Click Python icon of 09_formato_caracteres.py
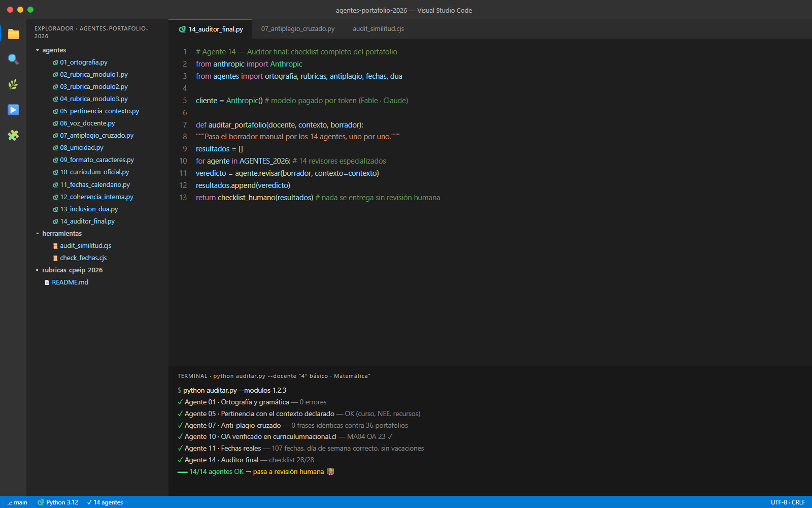Viewport: 812px width, 508px height. click(x=55, y=160)
